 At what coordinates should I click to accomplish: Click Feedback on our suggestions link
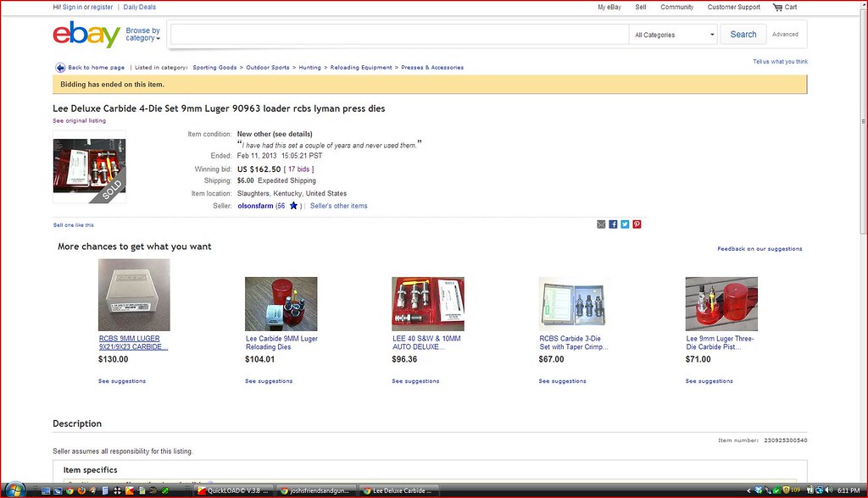759,249
